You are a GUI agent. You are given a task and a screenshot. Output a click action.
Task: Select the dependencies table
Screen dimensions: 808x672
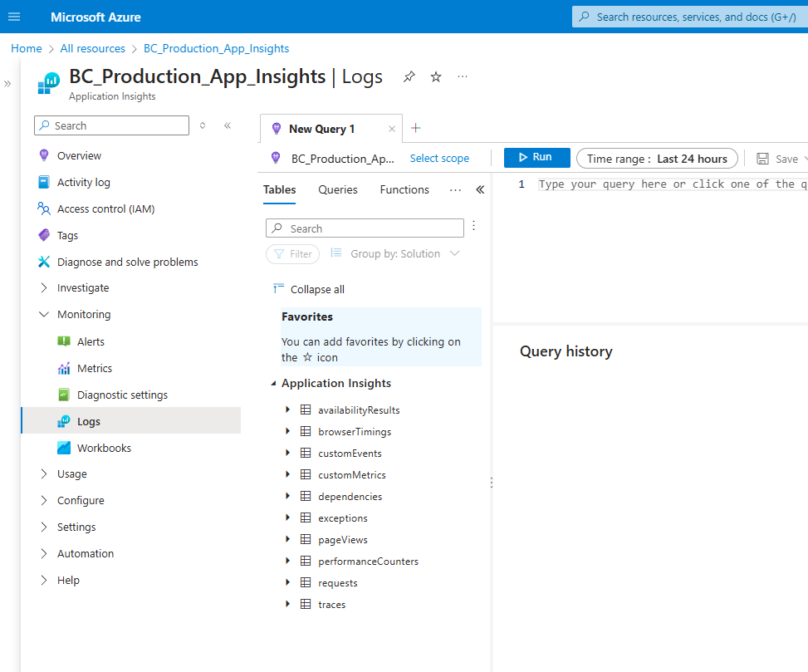(350, 496)
